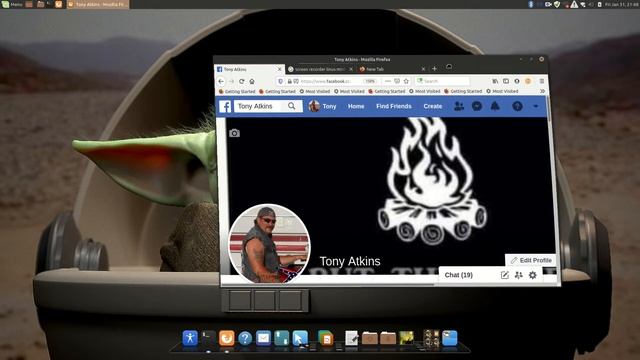
Task: Open the Notifications bell icon
Action: (495, 106)
